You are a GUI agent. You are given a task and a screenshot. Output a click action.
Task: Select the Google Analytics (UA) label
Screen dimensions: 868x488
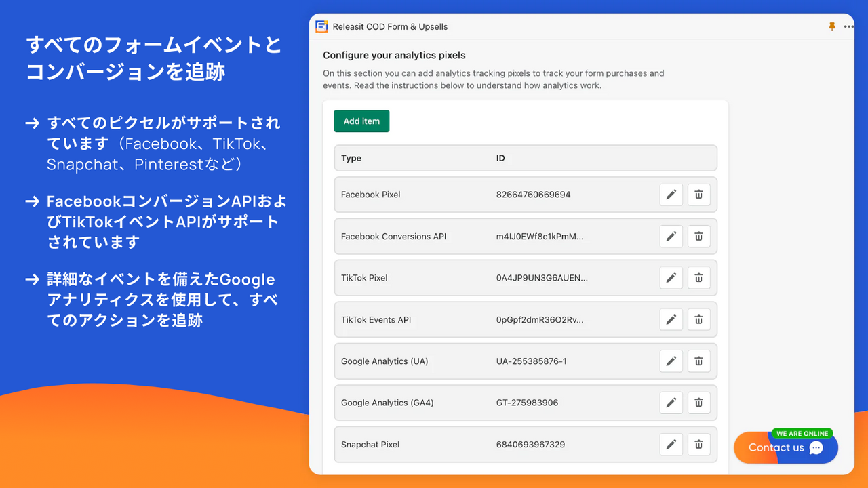point(384,361)
